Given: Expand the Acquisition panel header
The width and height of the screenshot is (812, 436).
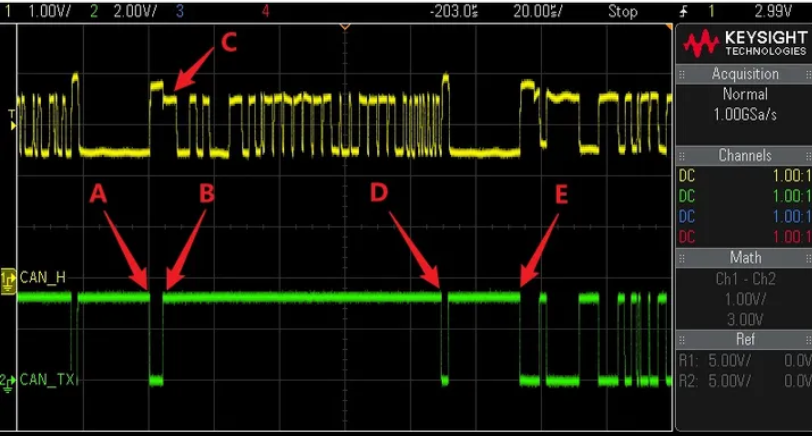Looking at the screenshot, I should 744,74.
